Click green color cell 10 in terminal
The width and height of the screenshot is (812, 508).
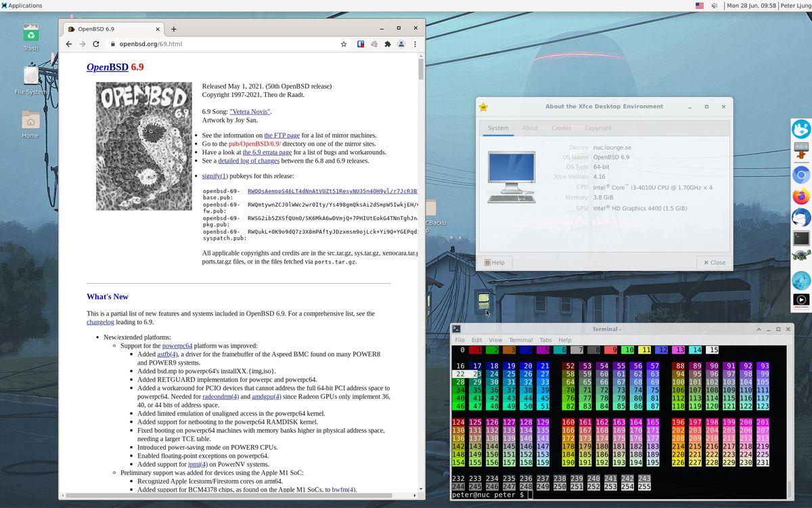coord(628,350)
